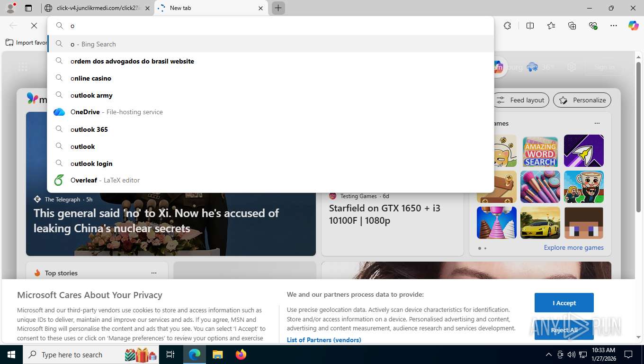
Task: Open the OneDrive file-hosting service suggestion
Action: tap(270, 112)
